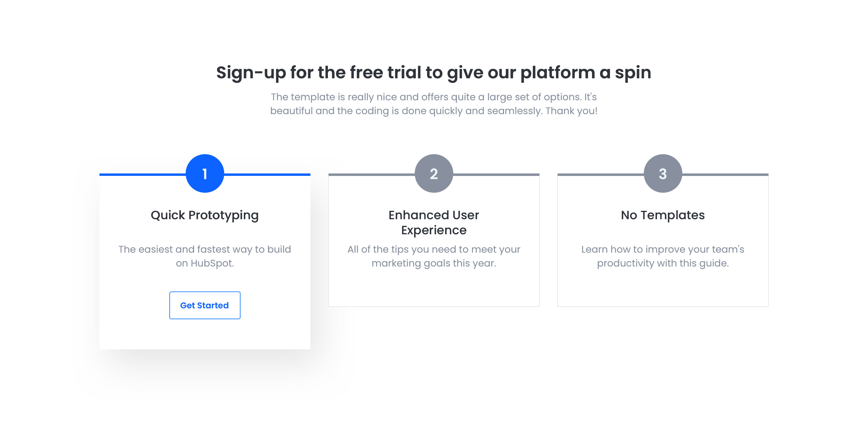Image resolution: width=868 pixels, height=424 pixels.
Task: Open the Quick Prototyping card title
Action: click(x=205, y=215)
